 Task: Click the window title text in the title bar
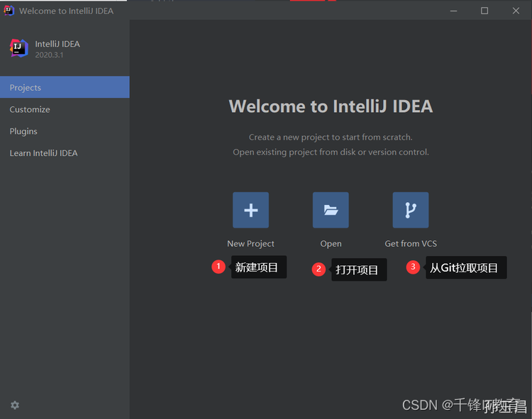coord(66,11)
